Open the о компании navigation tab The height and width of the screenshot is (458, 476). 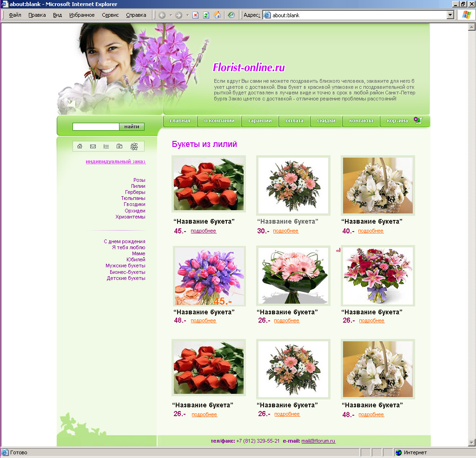click(x=219, y=120)
